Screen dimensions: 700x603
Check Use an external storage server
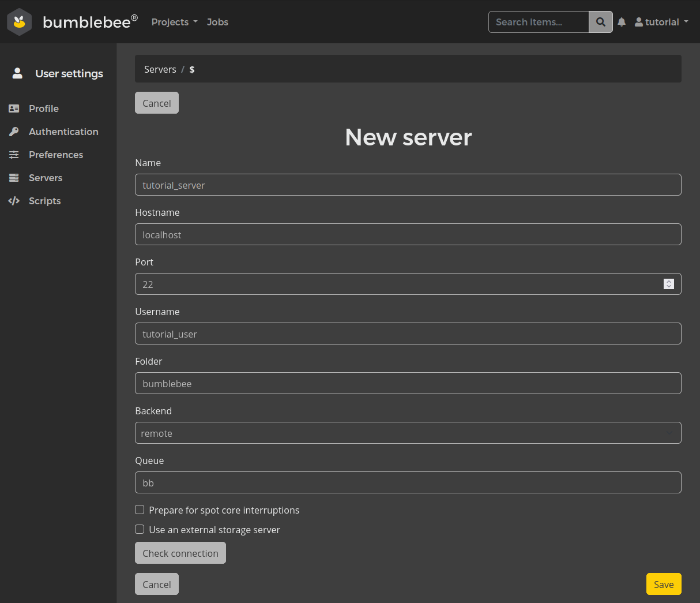[140, 529]
